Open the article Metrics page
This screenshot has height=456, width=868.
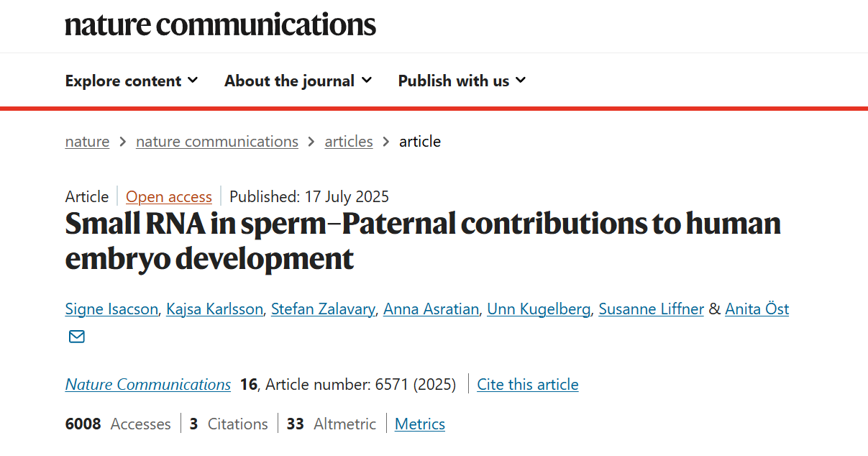(420, 424)
